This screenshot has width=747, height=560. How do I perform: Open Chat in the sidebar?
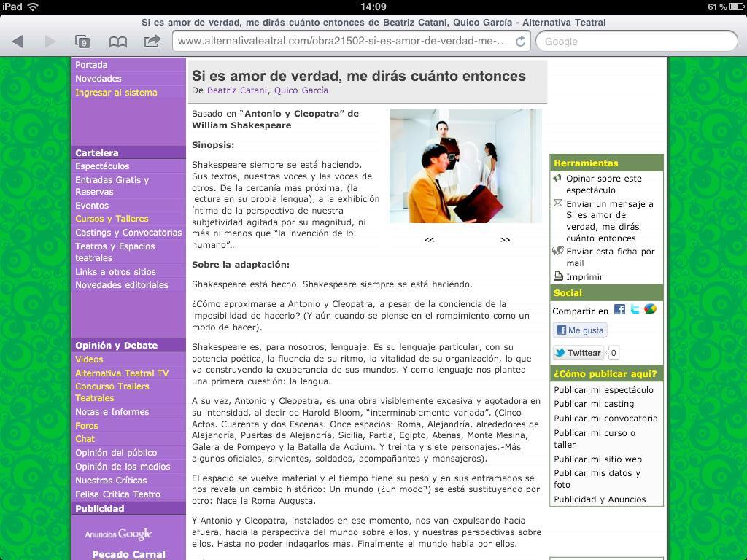[x=85, y=439]
